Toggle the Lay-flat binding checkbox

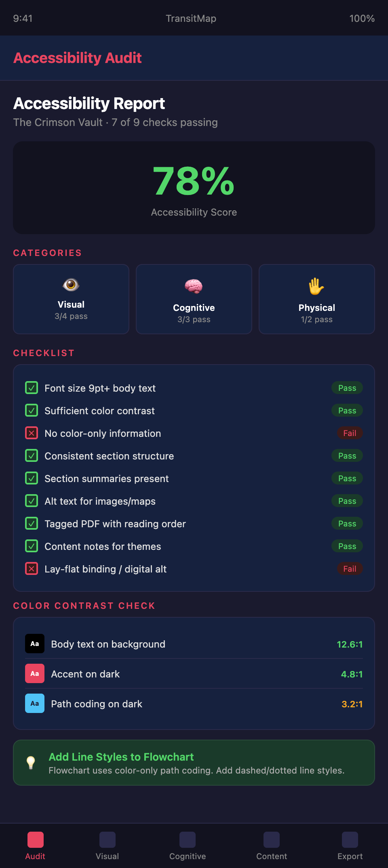coord(32,569)
